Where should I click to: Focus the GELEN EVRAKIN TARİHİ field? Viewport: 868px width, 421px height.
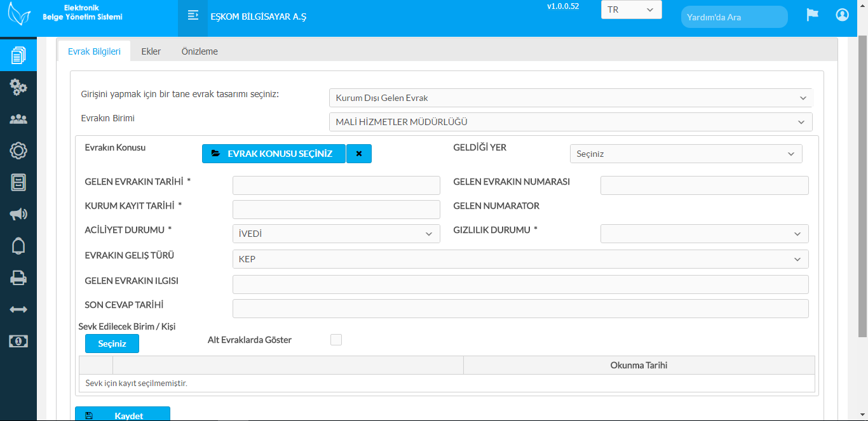[x=336, y=185]
